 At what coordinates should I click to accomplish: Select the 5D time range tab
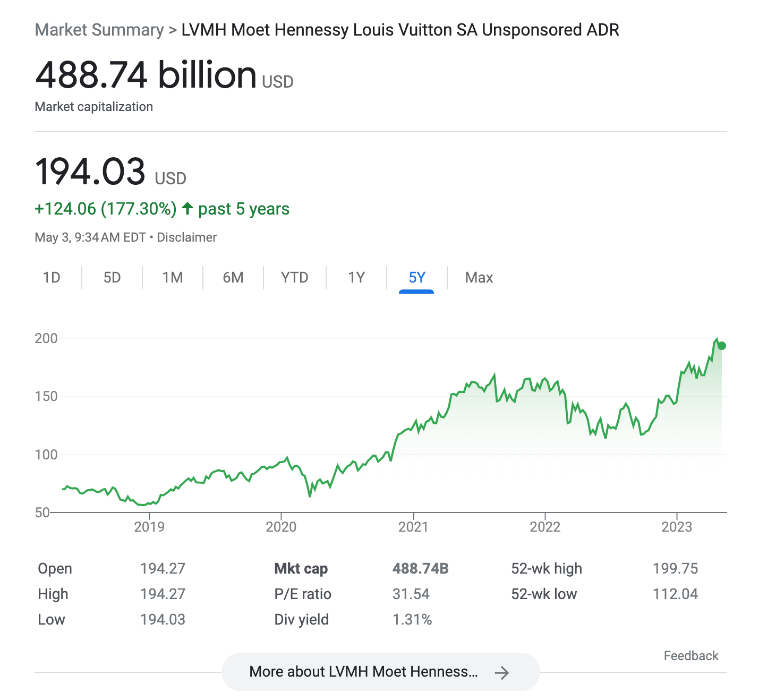tap(112, 278)
